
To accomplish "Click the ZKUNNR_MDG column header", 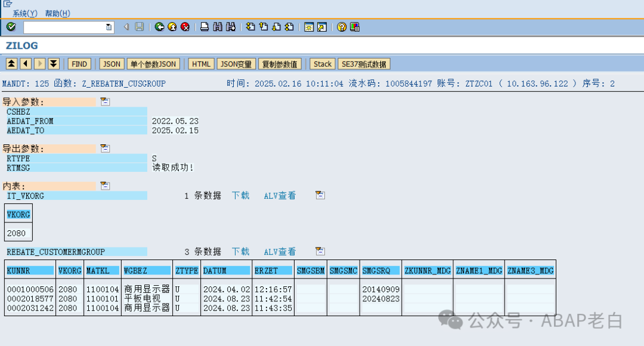I will click(428, 270).
